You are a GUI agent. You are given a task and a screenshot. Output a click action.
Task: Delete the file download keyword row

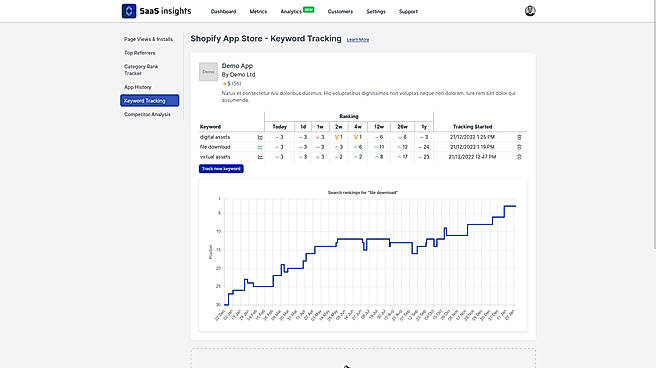pyautogui.click(x=519, y=147)
